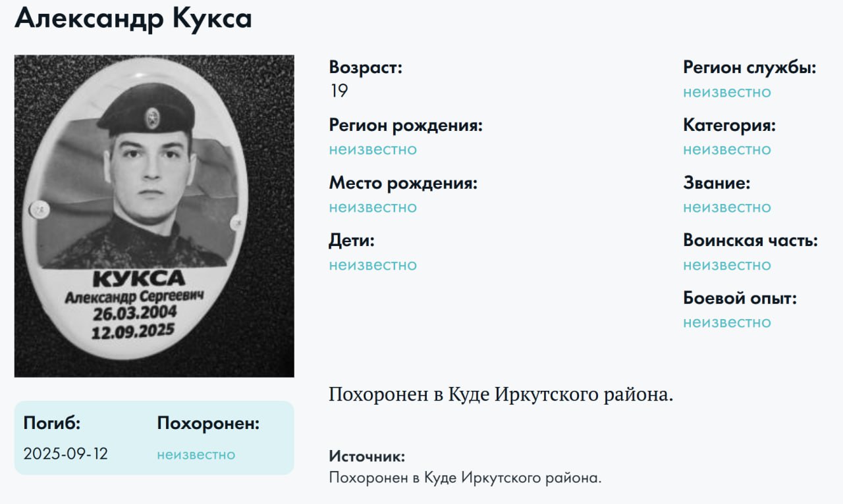Click the 'Похоронен:' label in the blue card

(208, 424)
